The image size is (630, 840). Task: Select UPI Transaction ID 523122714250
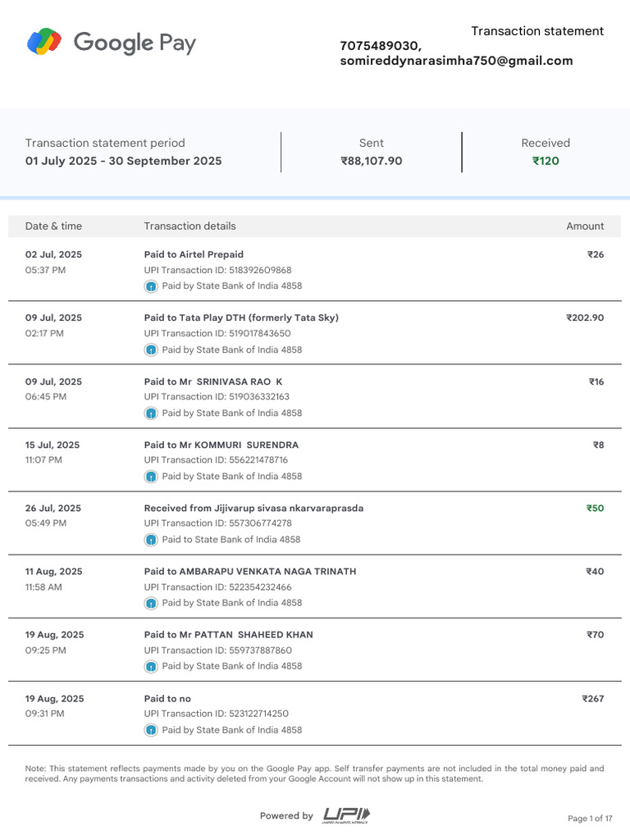pyautogui.click(x=258, y=714)
